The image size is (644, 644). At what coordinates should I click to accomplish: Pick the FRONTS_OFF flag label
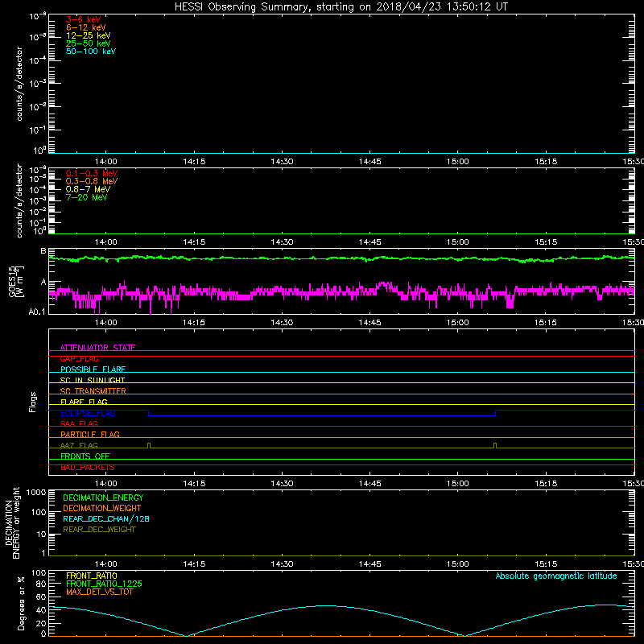[x=85, y=456]
